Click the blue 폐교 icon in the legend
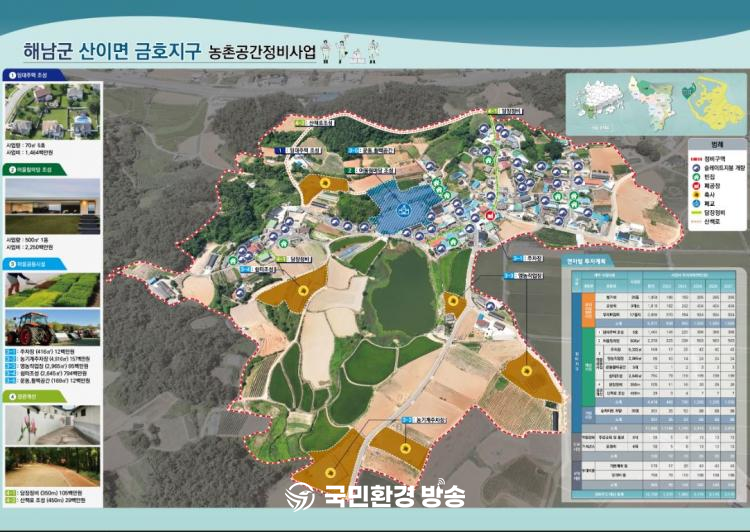Viewport: 750px width, 532px height. tap(696, 204)
